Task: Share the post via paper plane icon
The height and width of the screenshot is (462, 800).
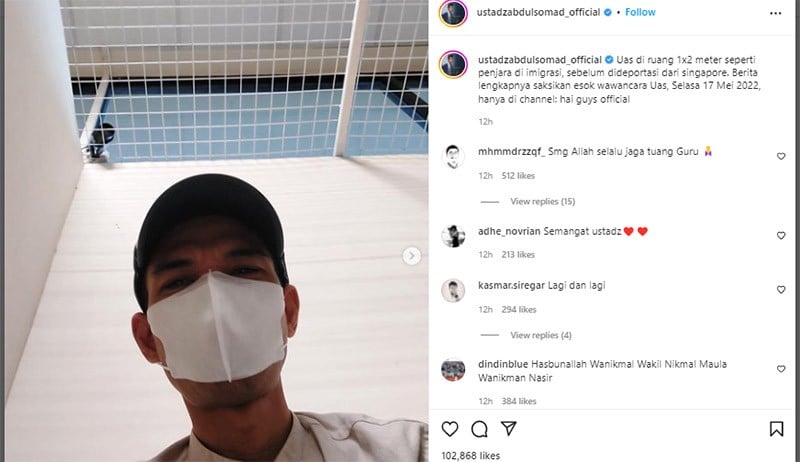Action: pos(509,429)
